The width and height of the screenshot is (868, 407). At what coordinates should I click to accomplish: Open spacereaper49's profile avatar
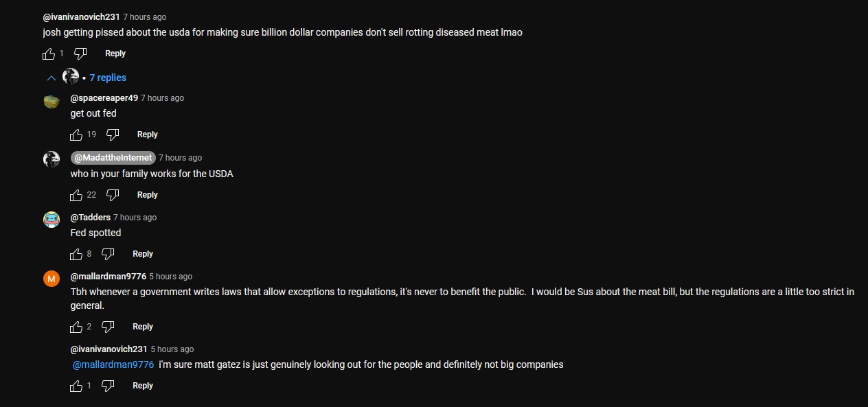click(x=52, y=102)
